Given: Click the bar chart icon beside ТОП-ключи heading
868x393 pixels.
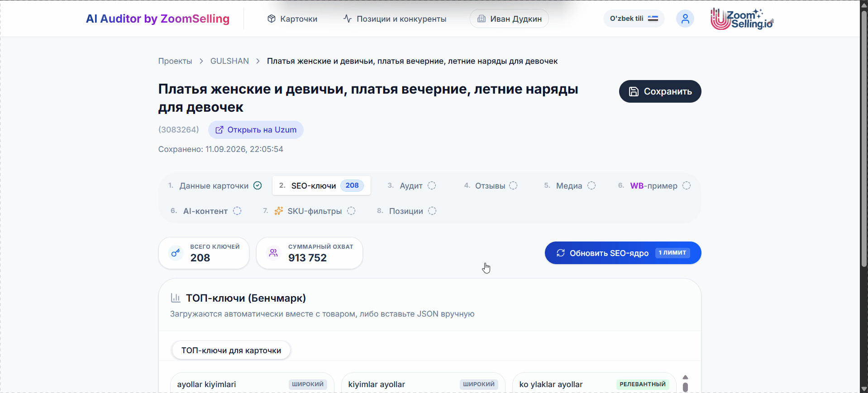Looking at the screenshot, I should (176, 298).
